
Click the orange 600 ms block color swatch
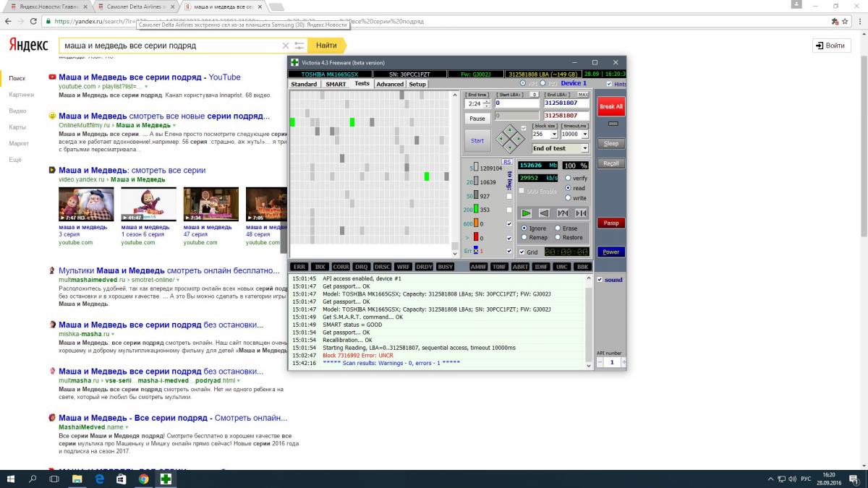click(475, 223)
